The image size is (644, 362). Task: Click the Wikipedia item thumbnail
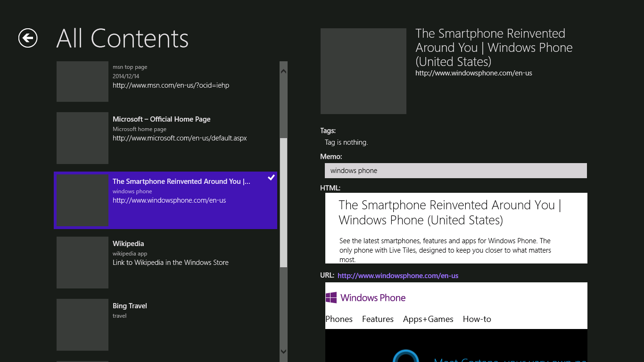[83, 262]
